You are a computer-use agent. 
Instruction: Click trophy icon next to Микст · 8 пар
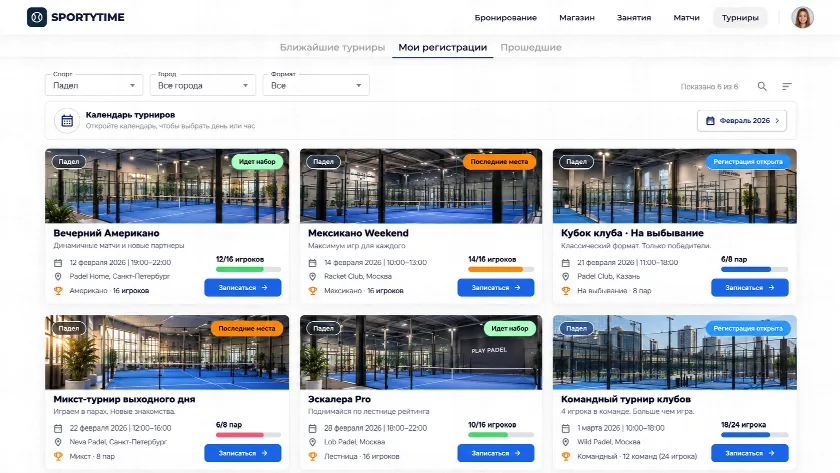pos(58,456)
